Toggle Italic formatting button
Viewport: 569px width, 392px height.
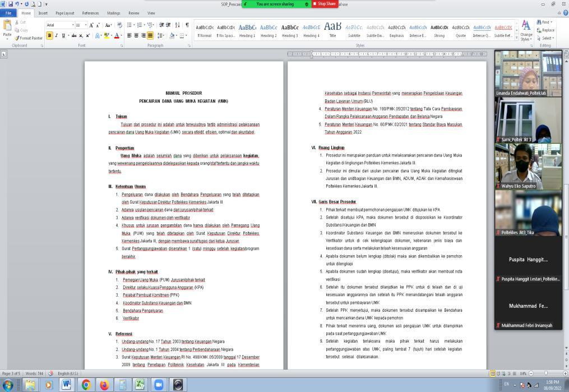pos(57,35)
